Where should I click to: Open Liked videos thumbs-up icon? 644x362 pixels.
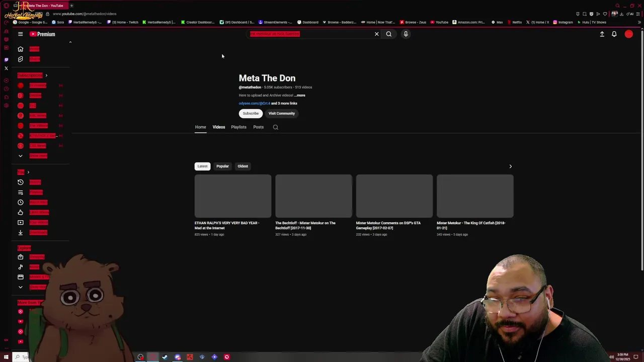pyautogui.click(x=21, y=212)
